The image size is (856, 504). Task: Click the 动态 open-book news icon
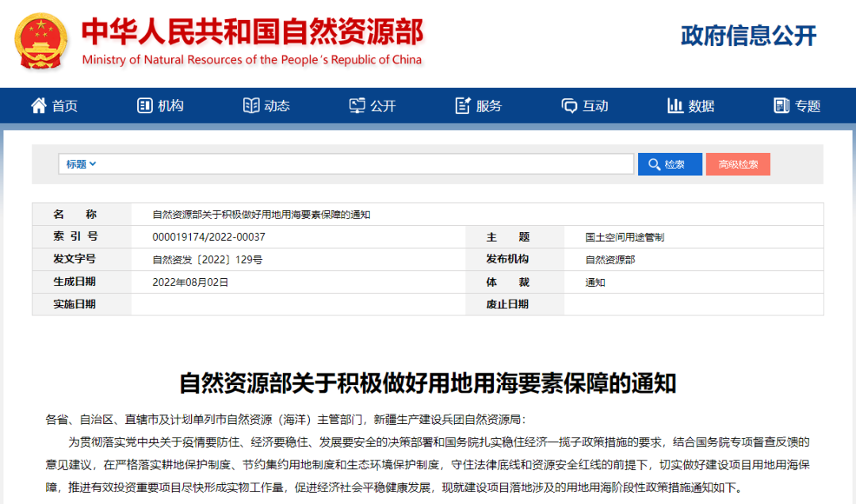tap(251, 105)
